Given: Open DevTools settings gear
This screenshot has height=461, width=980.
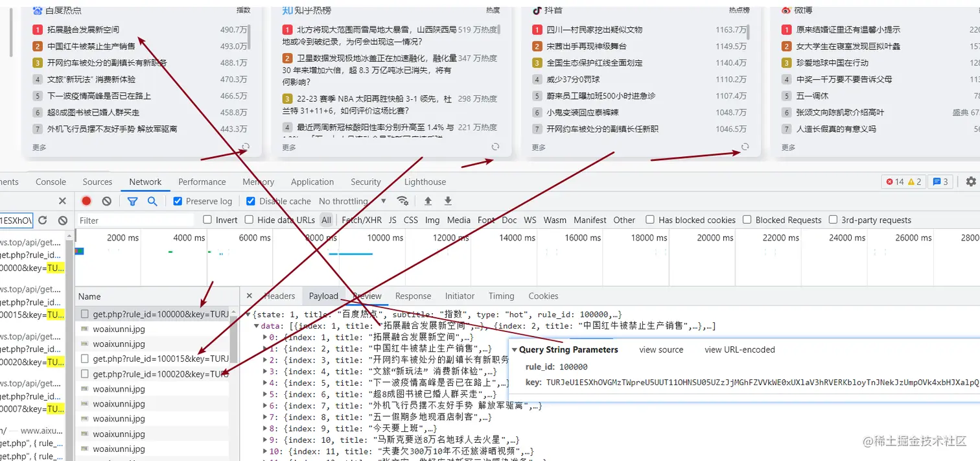Looking at the screenshot, I should 970,182.
